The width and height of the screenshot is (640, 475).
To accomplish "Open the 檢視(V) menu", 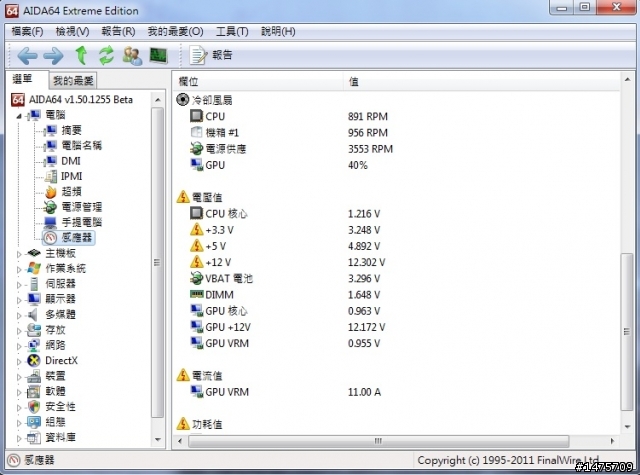I will point(72,31).
